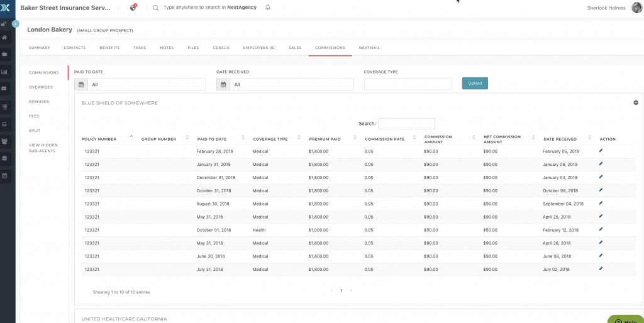Sort the table by Date Received column
This screenshot has width=644, height=323.
tap(591, 138)
